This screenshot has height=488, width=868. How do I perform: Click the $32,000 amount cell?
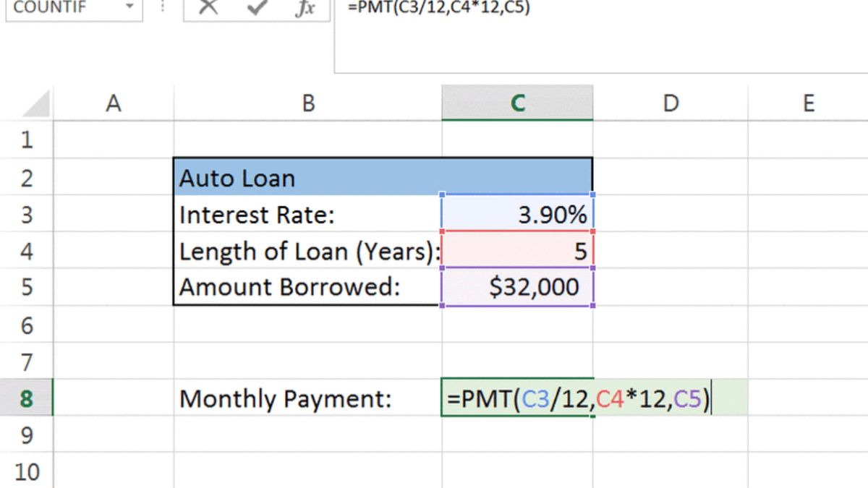517,288
